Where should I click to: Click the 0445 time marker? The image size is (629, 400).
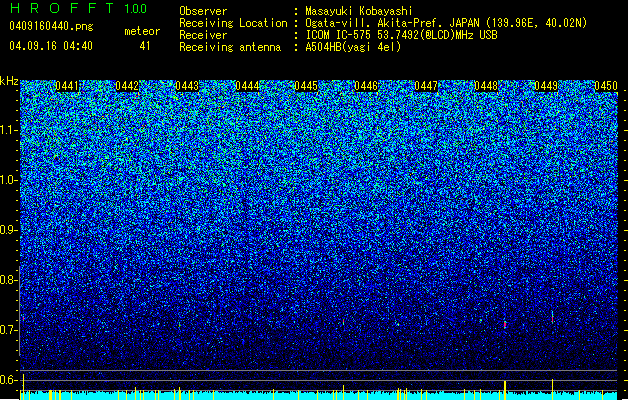306,86
